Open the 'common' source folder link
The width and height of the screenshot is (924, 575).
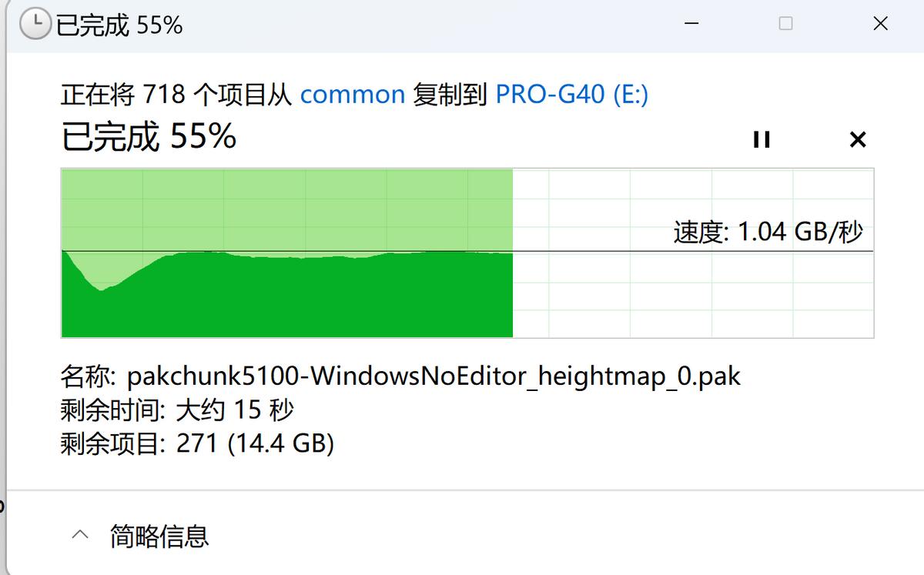[352, 95]
